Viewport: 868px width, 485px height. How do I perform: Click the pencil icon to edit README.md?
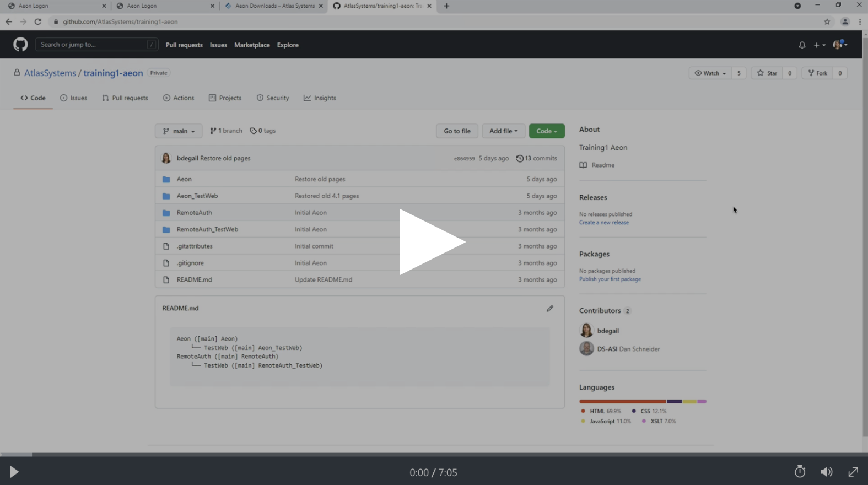point(549,309)
